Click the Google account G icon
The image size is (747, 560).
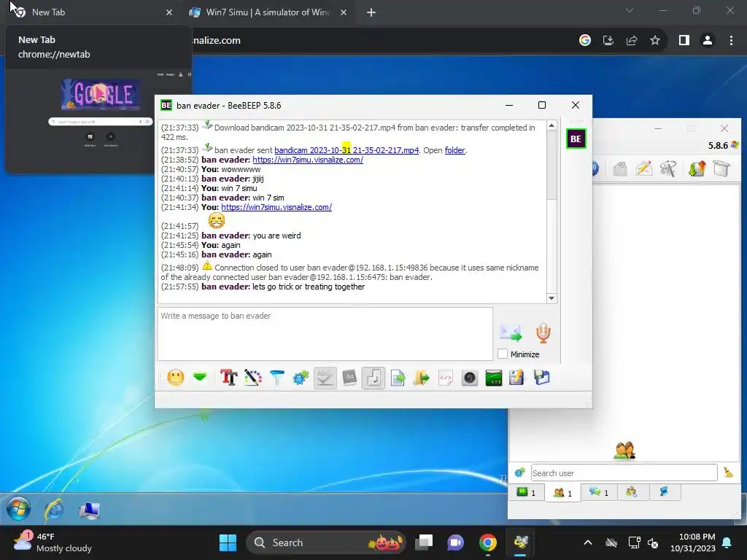click(585, 41)
